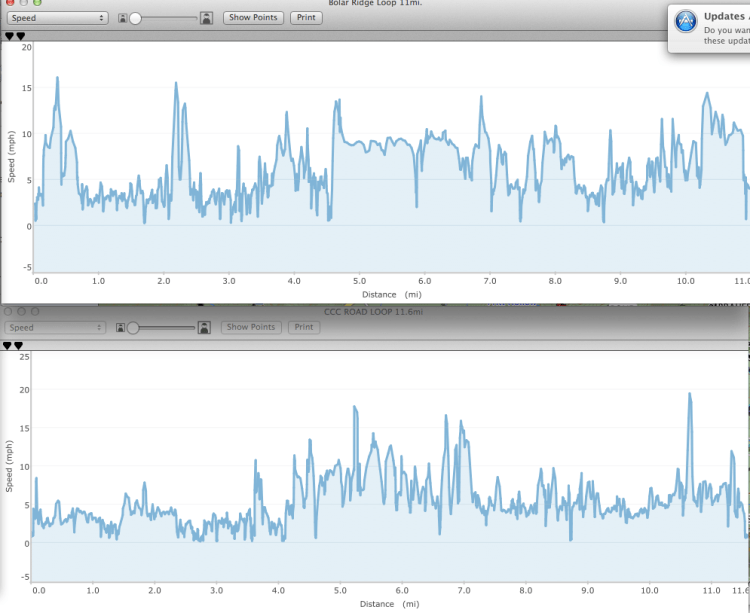Click right black triangle marker in top chart
Viewport: 750px width, 613px height.
click(20, 36)
